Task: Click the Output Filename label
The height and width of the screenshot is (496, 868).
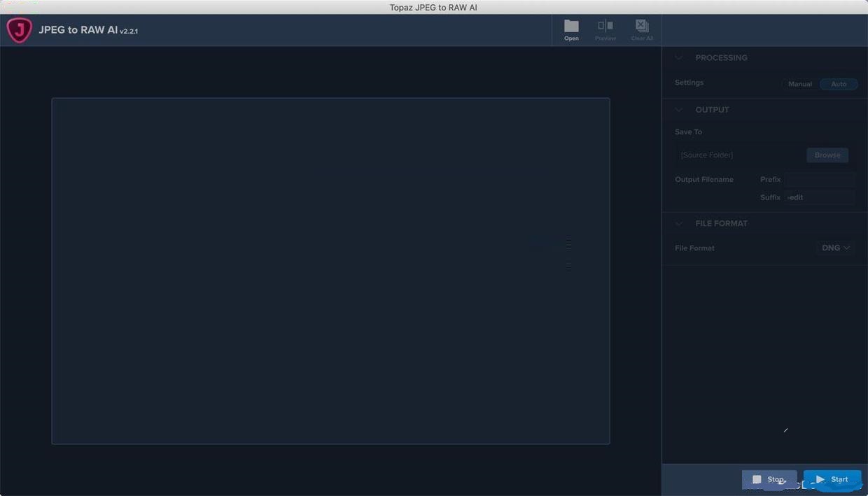Action: (704, 180)
